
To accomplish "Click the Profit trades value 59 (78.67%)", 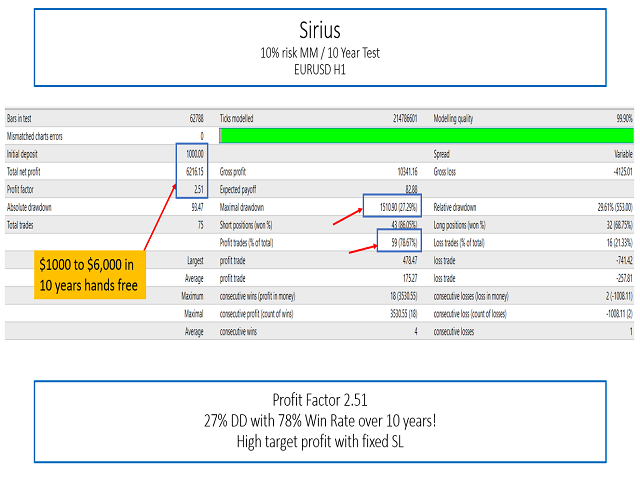I will point(398,242).
